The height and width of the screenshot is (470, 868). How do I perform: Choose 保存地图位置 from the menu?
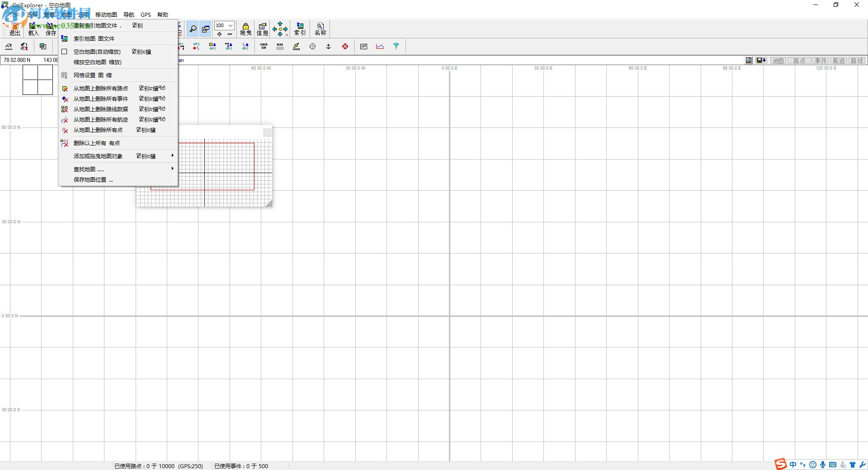click(118, 179)
